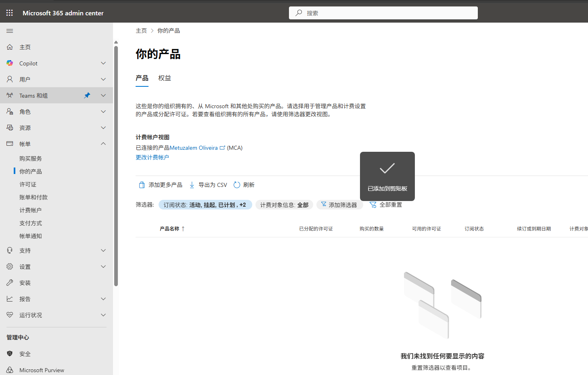Switch to the 权益 tab
Viewport: 588px width, 375px height.
click(x=165, y=78)
